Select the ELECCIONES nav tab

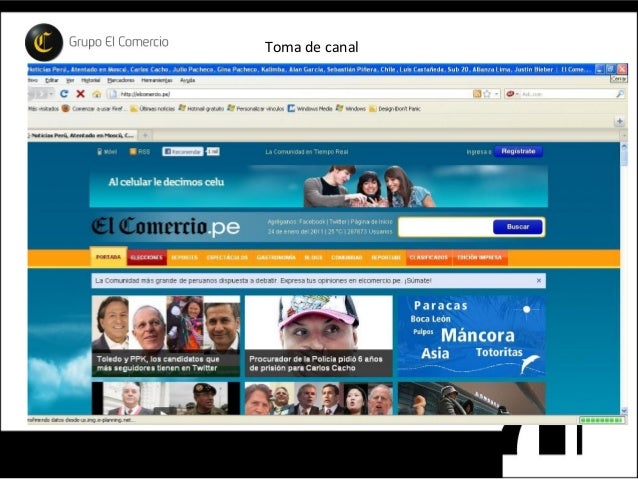(x=146, y=258)
